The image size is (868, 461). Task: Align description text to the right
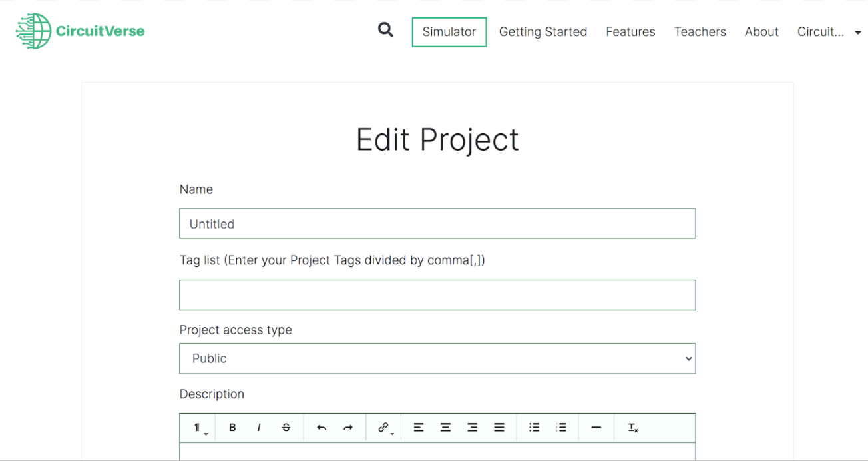click(472, 428)
